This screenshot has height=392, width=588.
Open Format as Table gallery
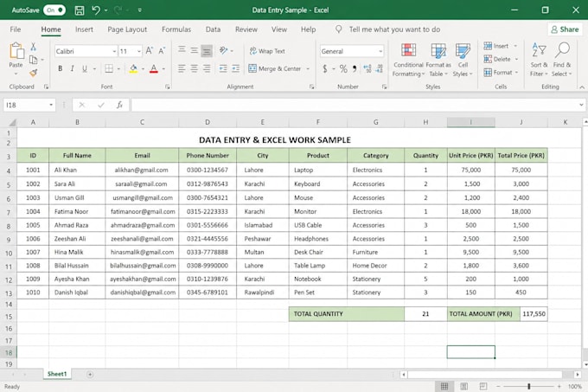point(438,60)
